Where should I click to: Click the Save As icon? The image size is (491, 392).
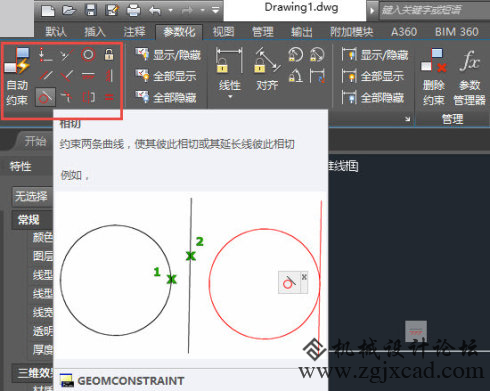112,10
